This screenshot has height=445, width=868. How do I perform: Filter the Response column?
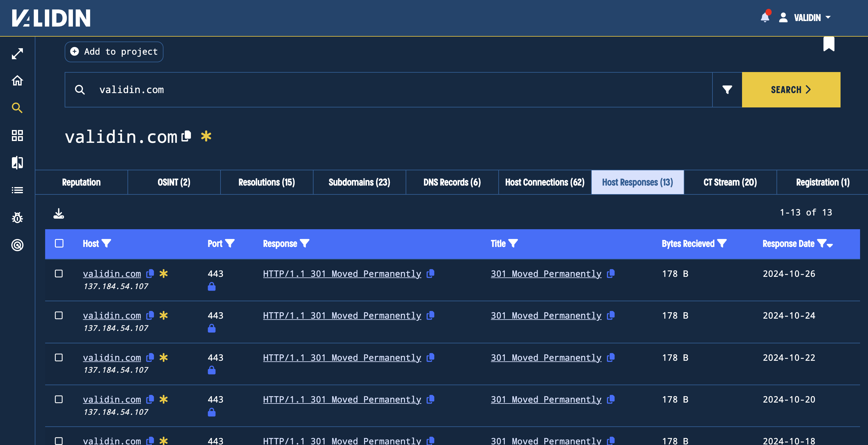[305, 243]
